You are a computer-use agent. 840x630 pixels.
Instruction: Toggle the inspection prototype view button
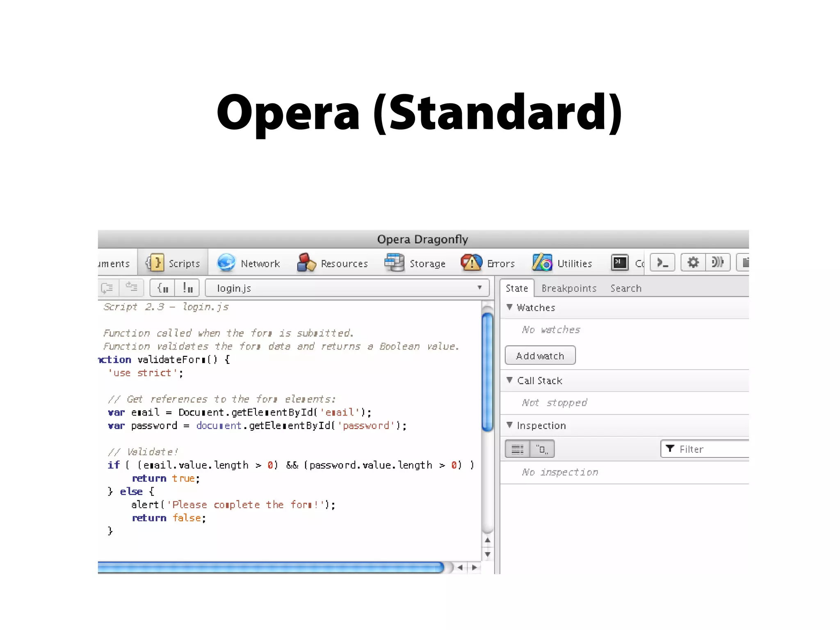[542, 449]
